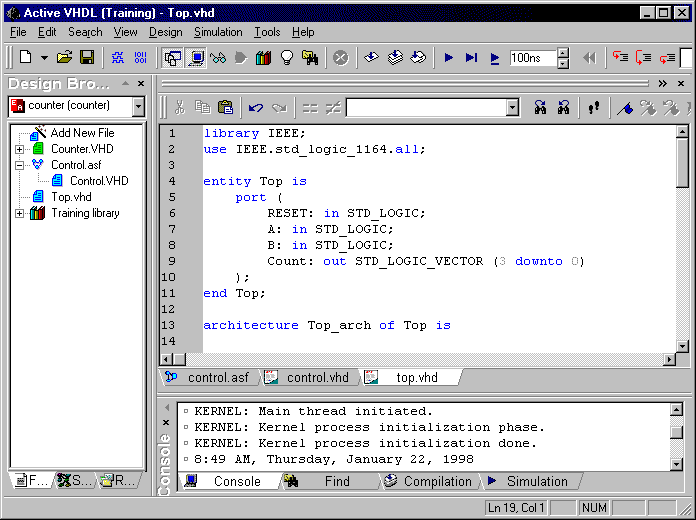This screenshot has width=696, height=520.
Task: Click the Paste clipboard icon in editor toolbar
Action: 225,107
